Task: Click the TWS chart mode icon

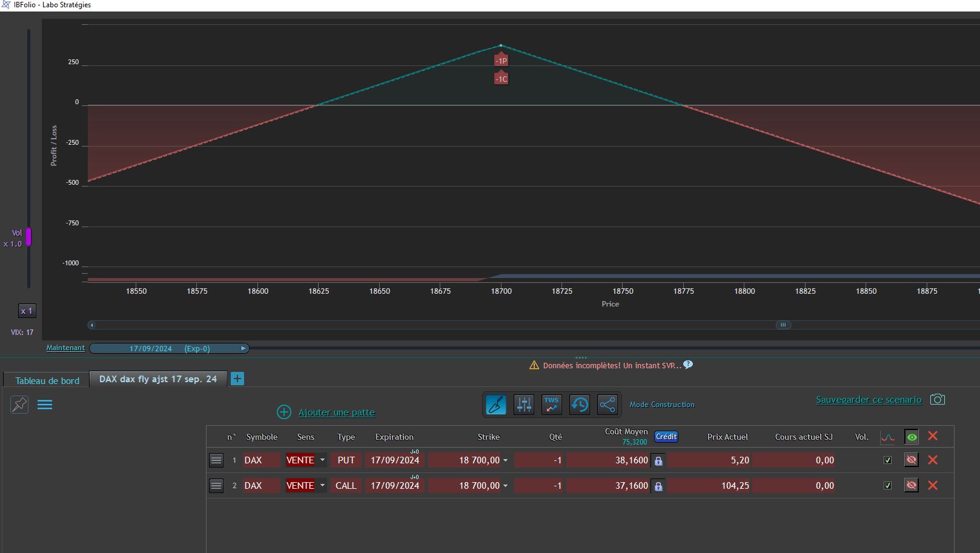Action: point(552,405)
